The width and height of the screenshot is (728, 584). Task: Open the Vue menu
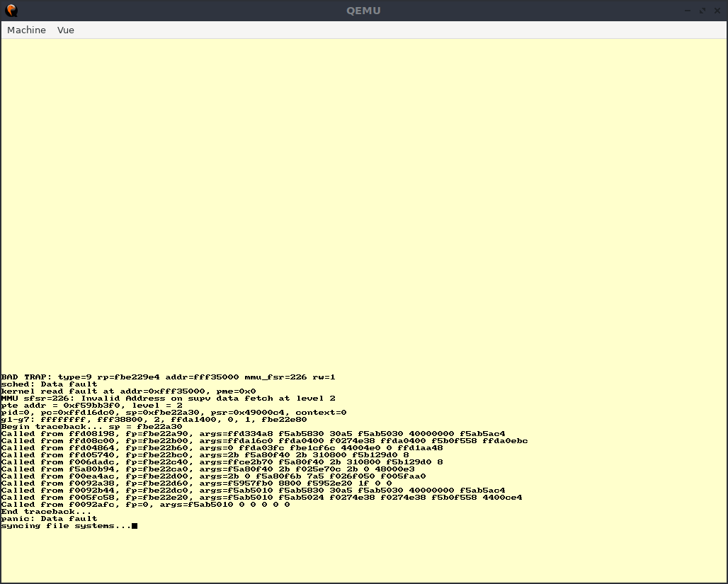click(65, 30)
